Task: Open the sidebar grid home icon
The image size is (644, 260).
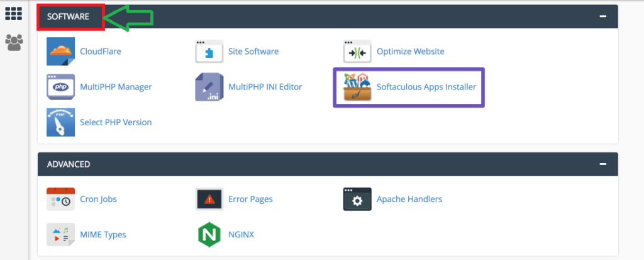Action: tap(14, 14)
